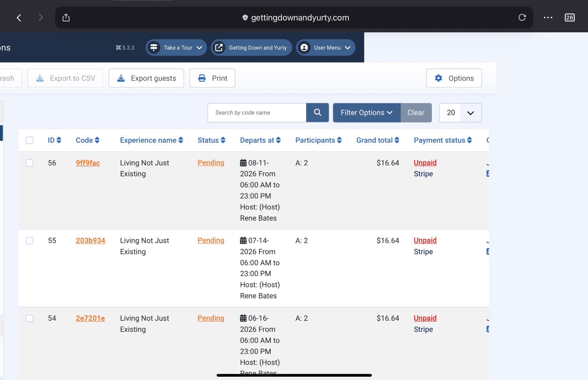Open the Take a Tour menu

tap(176, 48)
